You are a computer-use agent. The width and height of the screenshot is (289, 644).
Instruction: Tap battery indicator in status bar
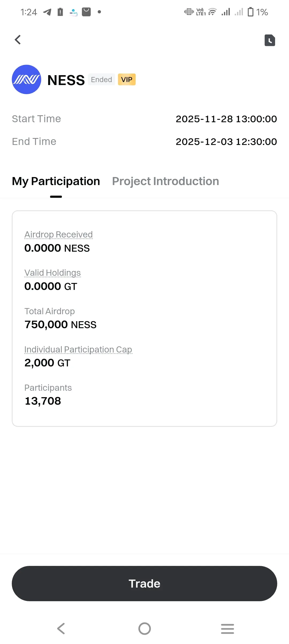(x=250, y=12)
